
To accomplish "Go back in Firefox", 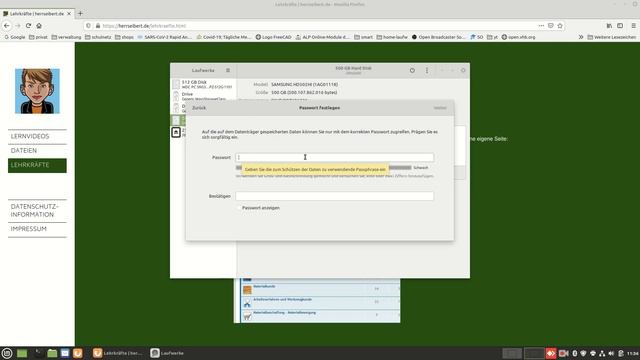I will click(7, 25).
